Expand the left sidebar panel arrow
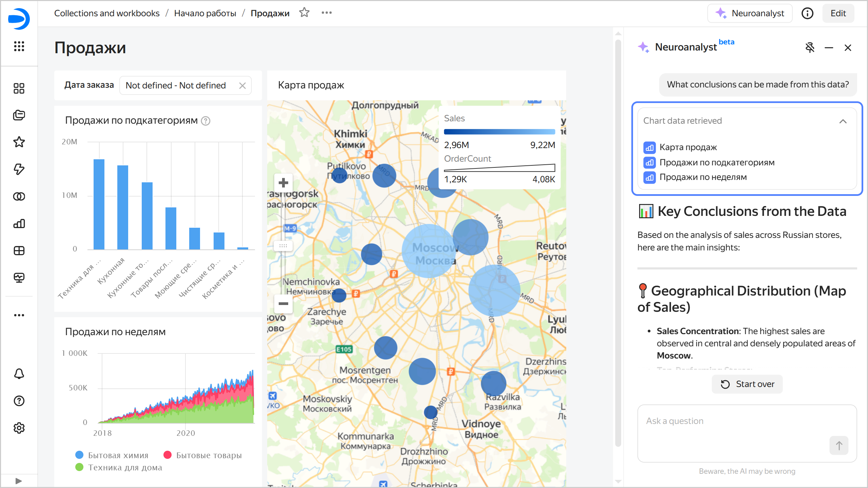Screen dimensions: 868x488 (x=19, y=481)
